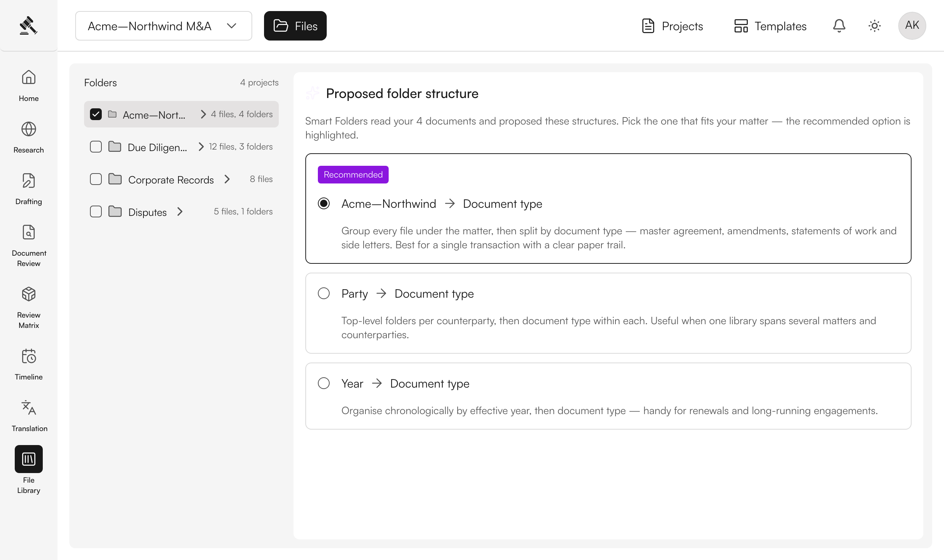Viewport: 944px width, 560px height.
Task: Click the Folders panel heading
Action: coord(100,83)
